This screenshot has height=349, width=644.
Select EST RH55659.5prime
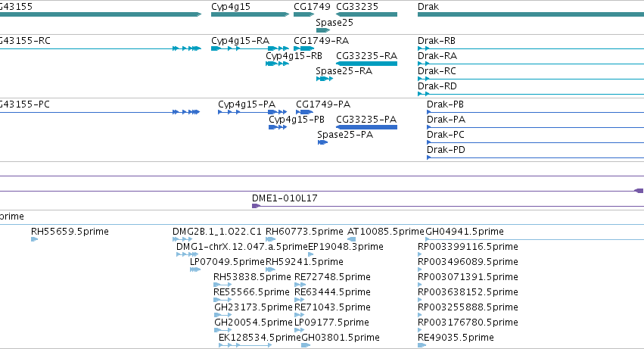[35, 239]
